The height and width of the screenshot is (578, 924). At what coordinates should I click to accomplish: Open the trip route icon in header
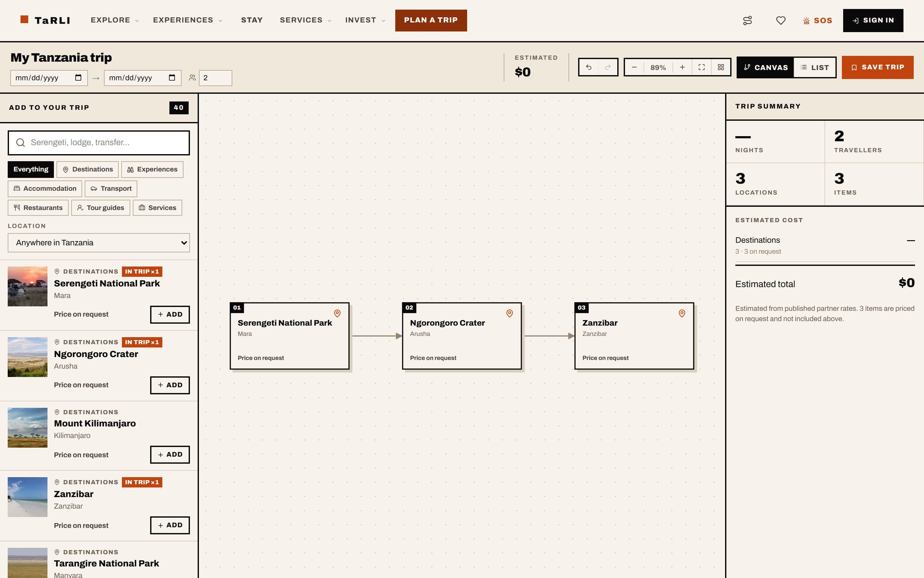[747, 20]
